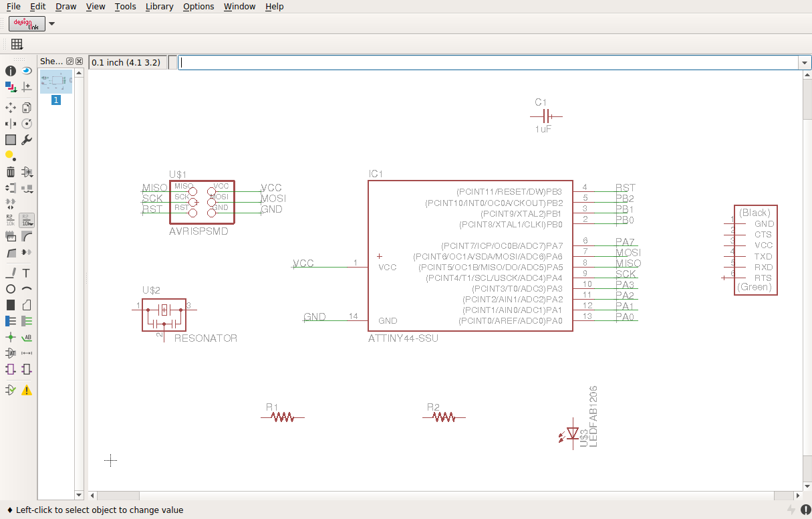Click the stop icon in status bar
The width and height of the screenshot is (812, 519).
[805, 510]
